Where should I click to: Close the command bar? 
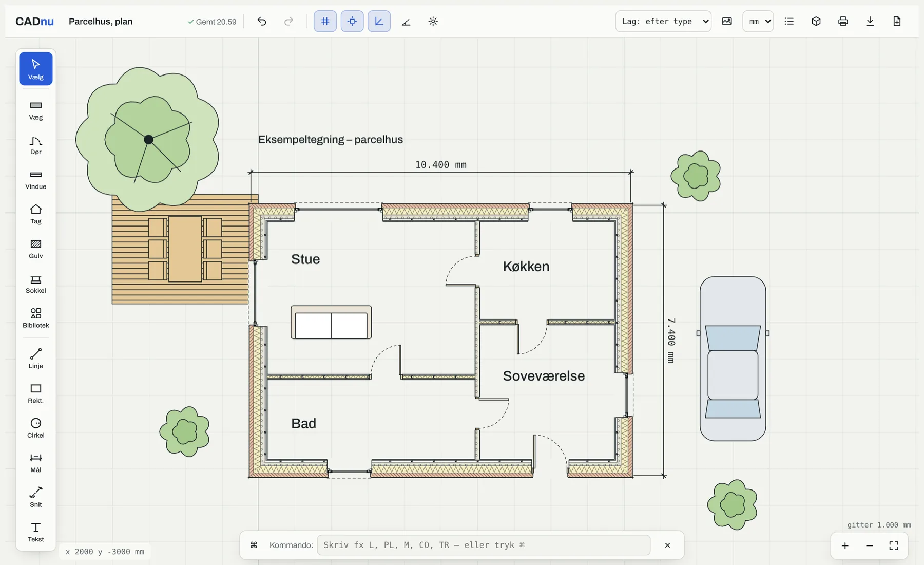point(667,545)
